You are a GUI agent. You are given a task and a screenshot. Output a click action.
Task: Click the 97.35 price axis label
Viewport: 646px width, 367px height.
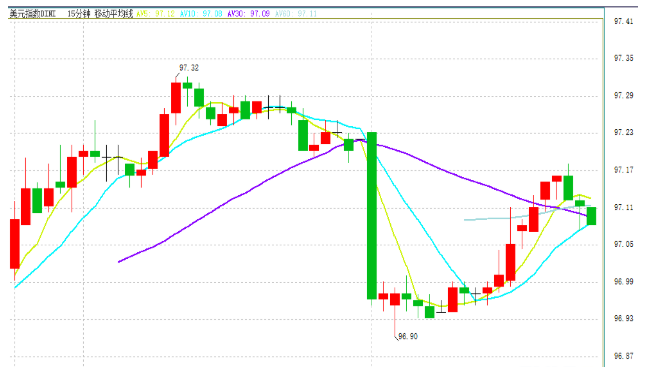click(x=623, y=58)
